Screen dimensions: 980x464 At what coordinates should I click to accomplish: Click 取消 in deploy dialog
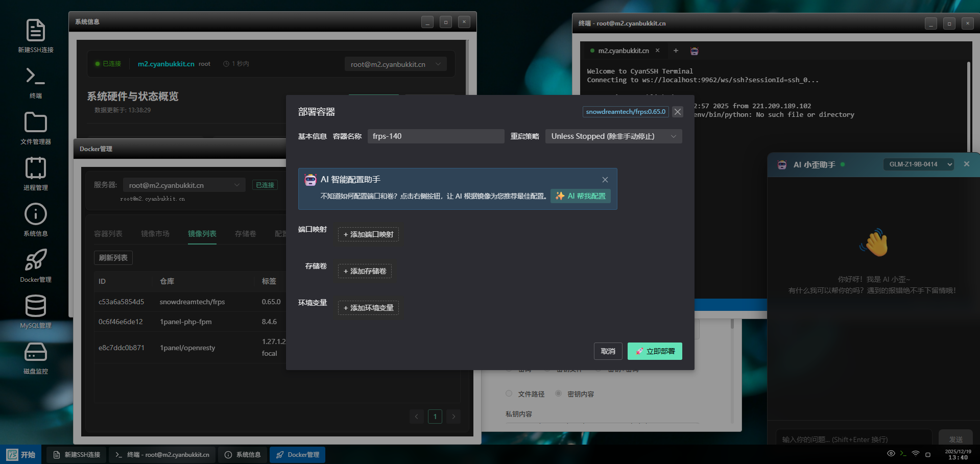tap(608, 351)
